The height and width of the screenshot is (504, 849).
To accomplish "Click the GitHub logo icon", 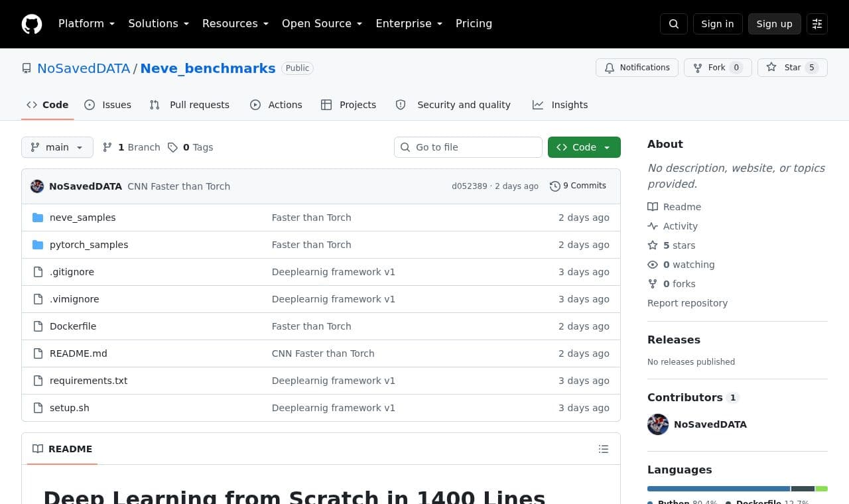I will [x=32, y=24].
